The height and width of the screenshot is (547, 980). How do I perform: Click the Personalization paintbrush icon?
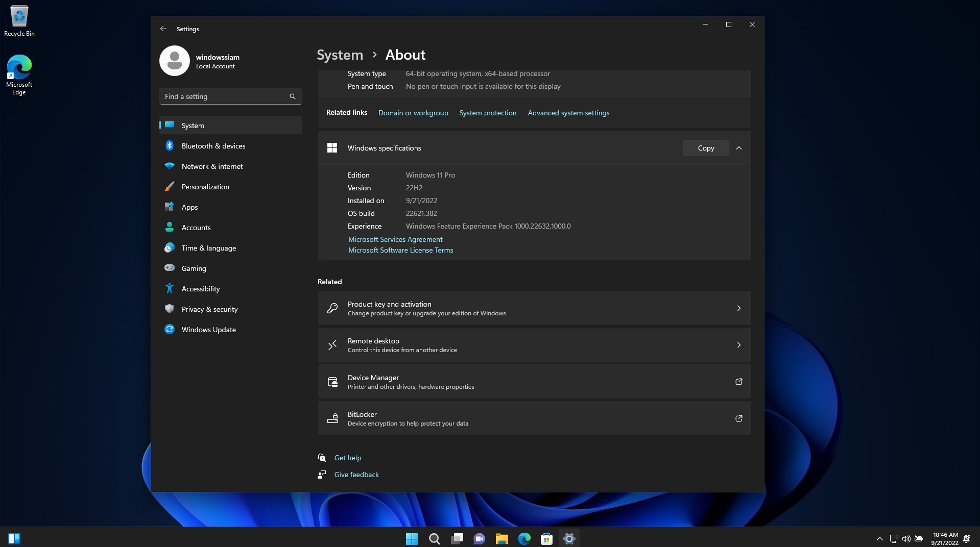tap(170, 187)
